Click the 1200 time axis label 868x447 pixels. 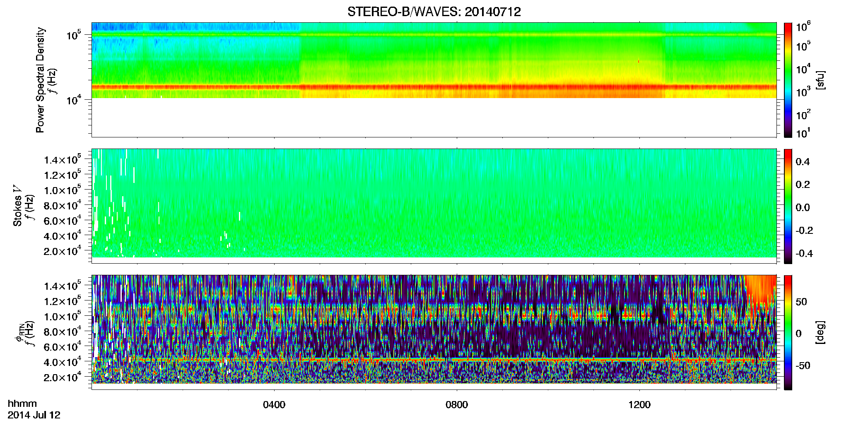coord(639,405)
